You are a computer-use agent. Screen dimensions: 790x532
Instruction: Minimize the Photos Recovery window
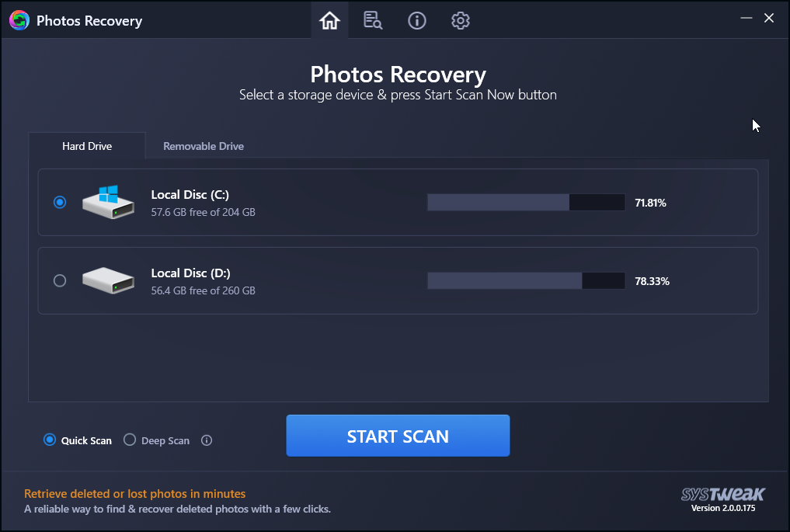pyautogui.click(x=746, y=18)
